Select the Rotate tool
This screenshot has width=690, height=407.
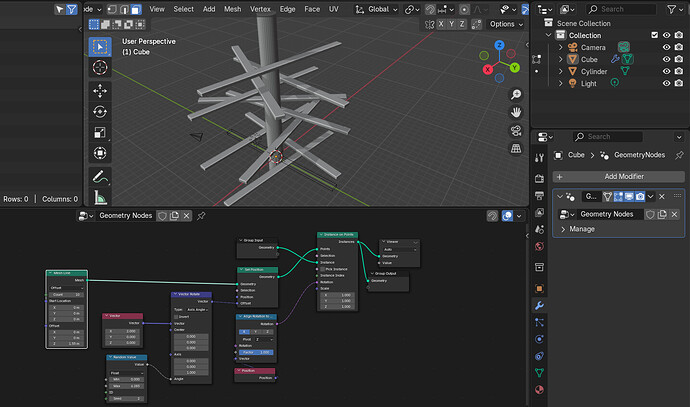pos(100,112)
